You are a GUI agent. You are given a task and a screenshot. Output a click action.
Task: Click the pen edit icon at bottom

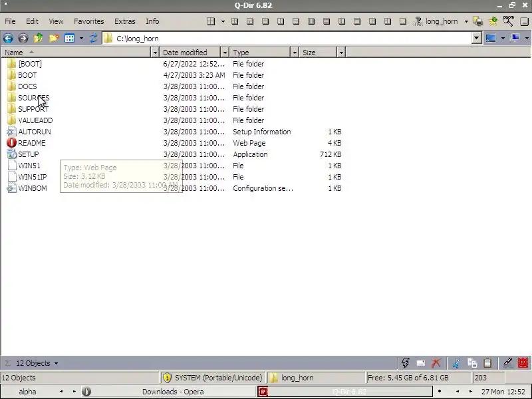507,363
